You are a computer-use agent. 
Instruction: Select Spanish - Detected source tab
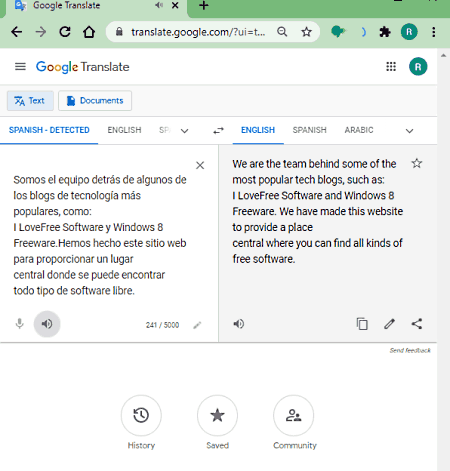[x=49, y=130]
